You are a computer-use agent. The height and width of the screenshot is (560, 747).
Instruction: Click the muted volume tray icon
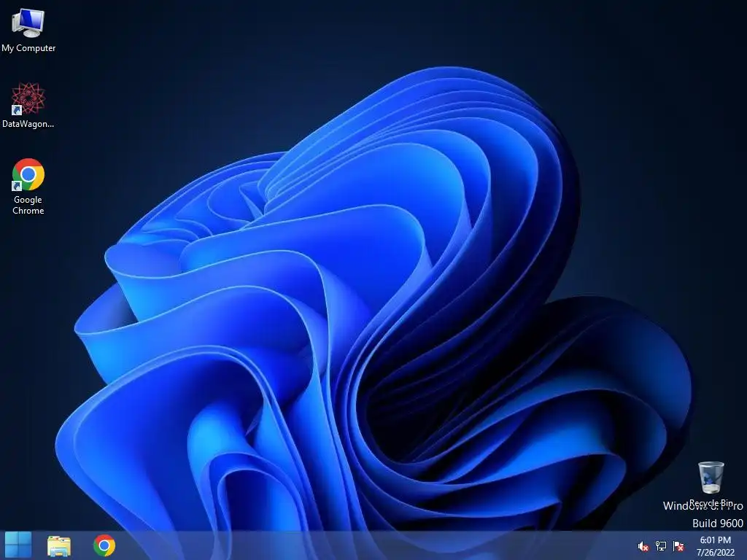click(x=643, y=546)
